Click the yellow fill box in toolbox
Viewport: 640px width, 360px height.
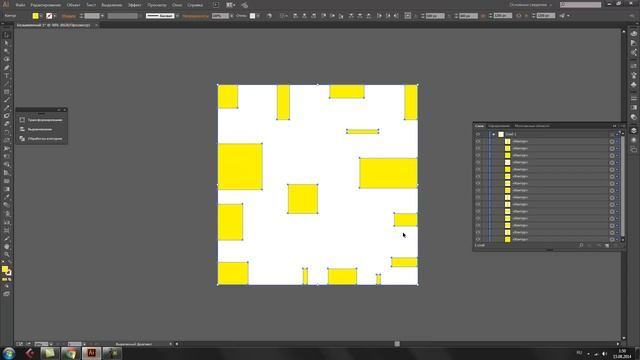[x=5, y=269]
